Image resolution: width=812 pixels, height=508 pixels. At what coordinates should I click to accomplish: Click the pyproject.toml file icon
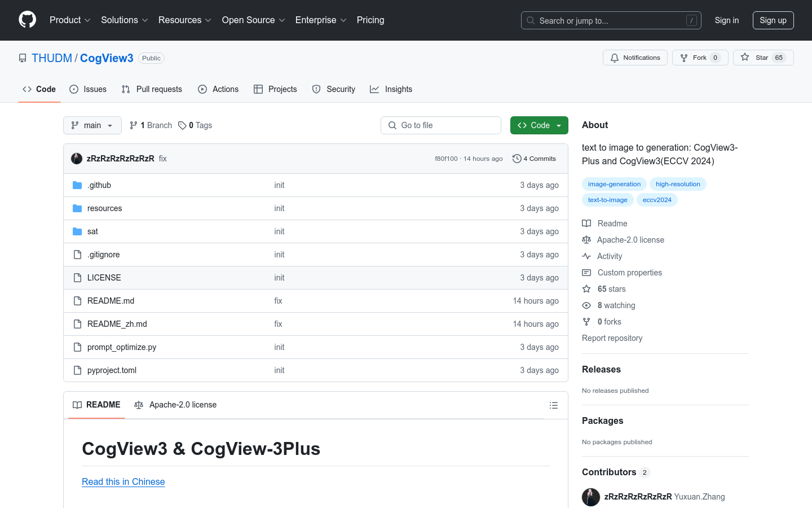pos(77,370)
